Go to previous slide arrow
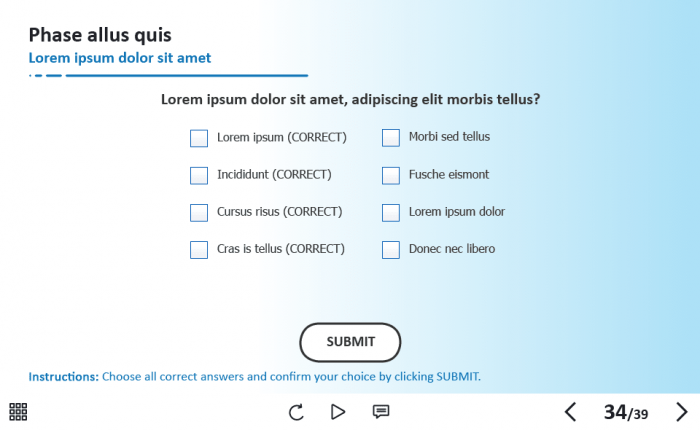Screen dimensions: 700x430 570,412
